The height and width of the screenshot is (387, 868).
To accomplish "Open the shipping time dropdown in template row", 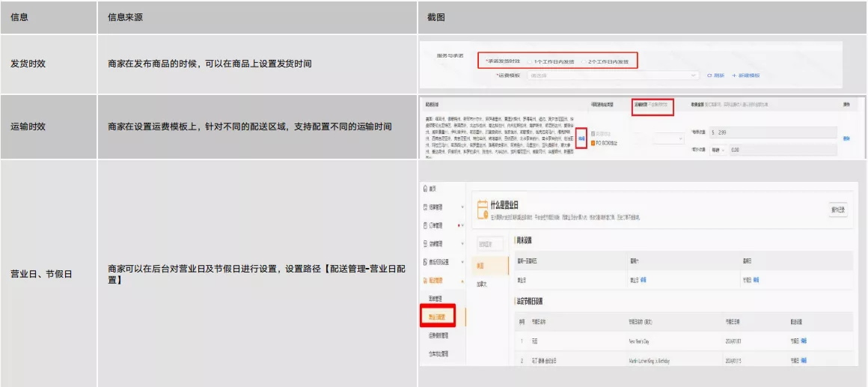I will (x=668, y=138).
